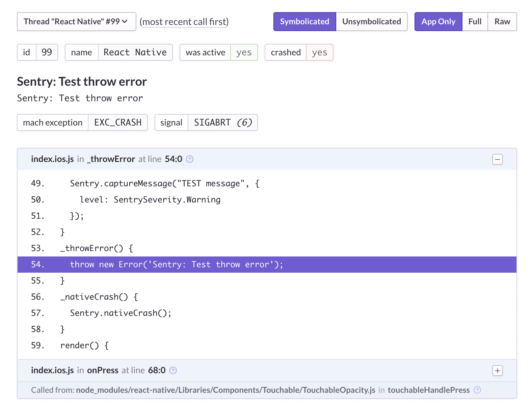Open the Thread "React Native" #99 dropdown

(x=76, y=22)
